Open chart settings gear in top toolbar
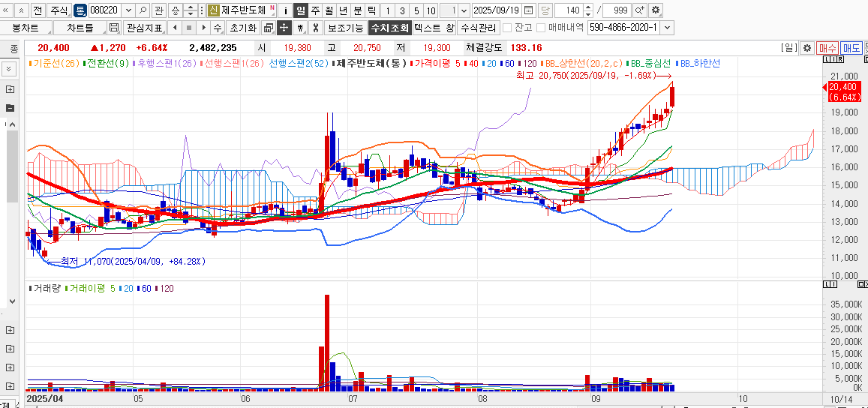 click(x=656, y=10)
